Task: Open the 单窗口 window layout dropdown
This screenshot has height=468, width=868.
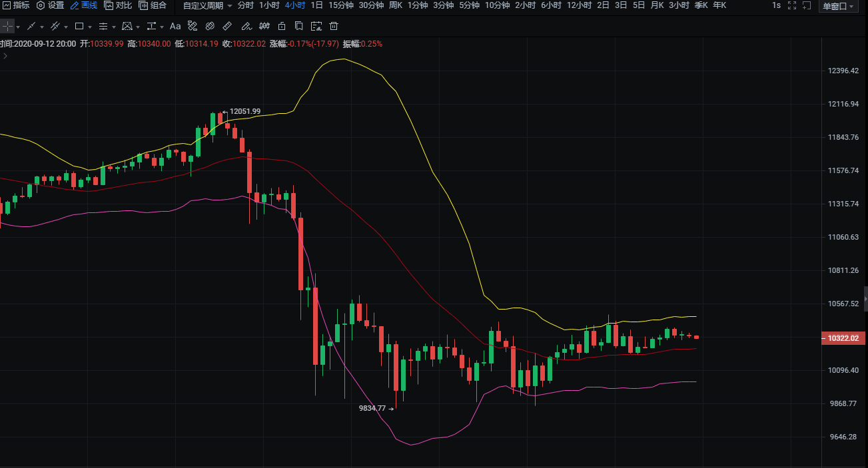Action: 838,6
